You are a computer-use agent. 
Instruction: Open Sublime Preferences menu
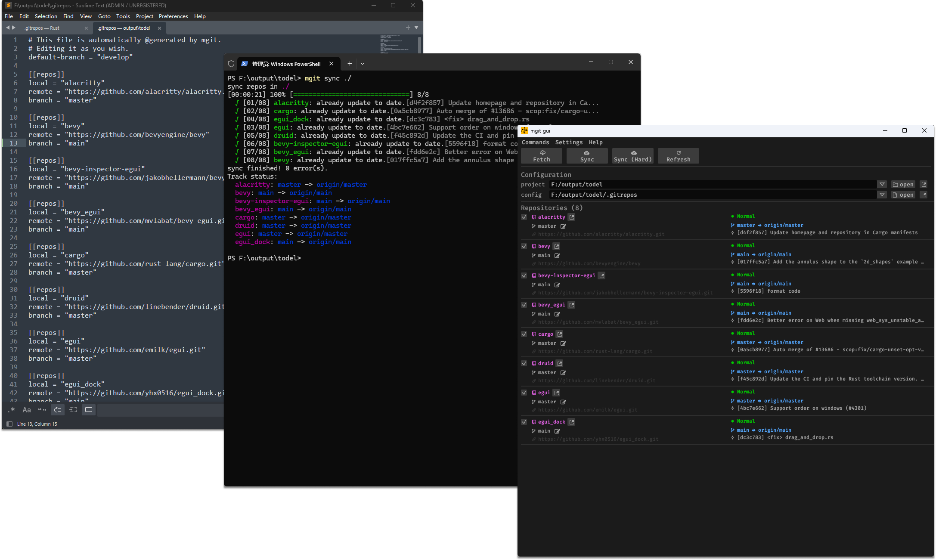pyautogui.click(x=173, y=16)
